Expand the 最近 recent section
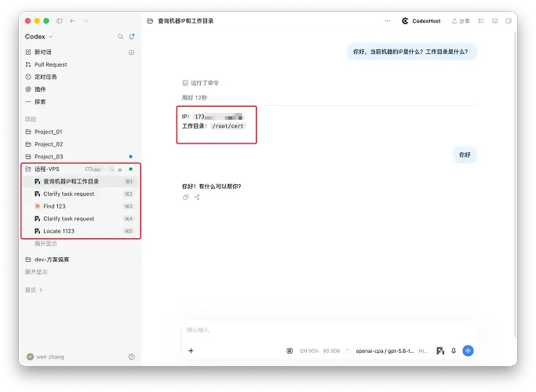This screenshot has height=392, width=536. pyautogui.click(x=34, y=290)
